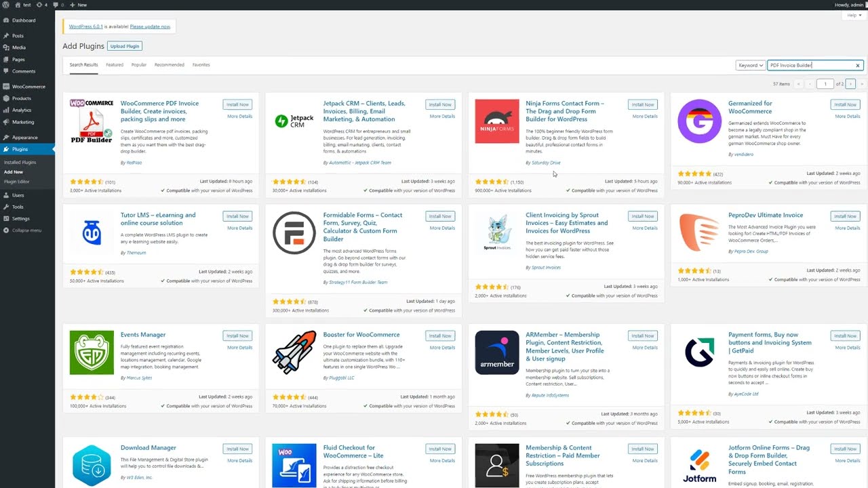The height and width of the screenshot is (488, 868).
Task: Click the Formidable Forms plugin logo
Action: (x=294, y=233)
